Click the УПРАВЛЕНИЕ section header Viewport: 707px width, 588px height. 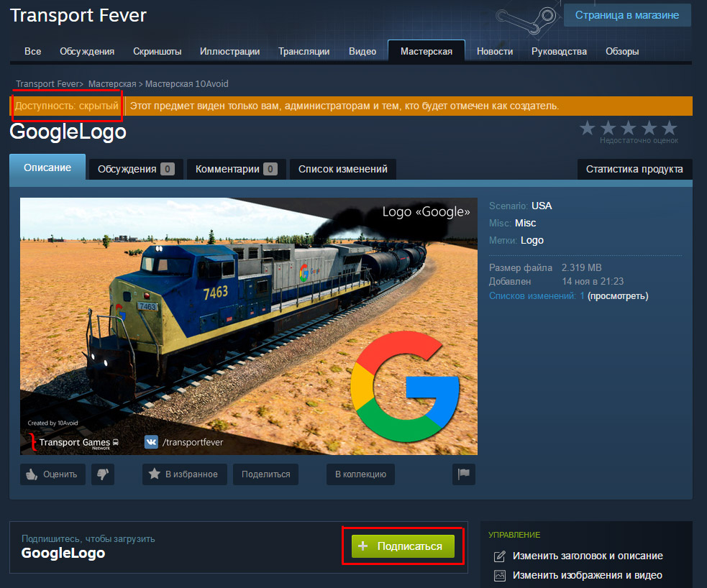click(514, 535)
